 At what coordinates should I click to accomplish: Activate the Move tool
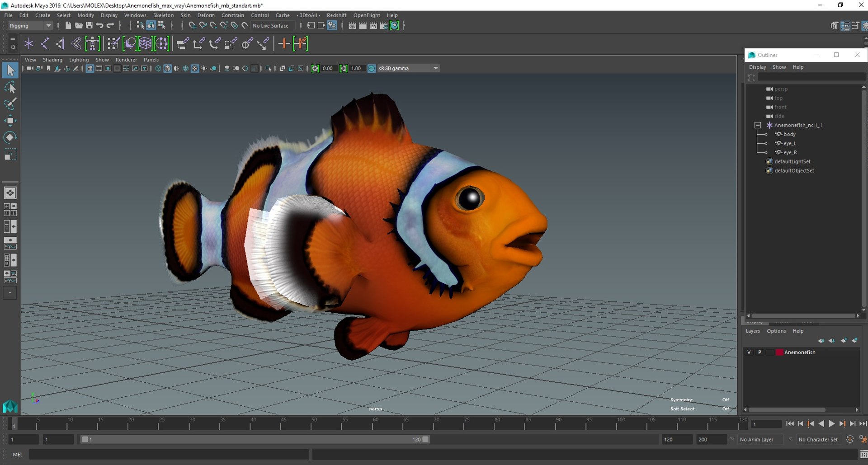pyautogui.click(x=10, y=120)
